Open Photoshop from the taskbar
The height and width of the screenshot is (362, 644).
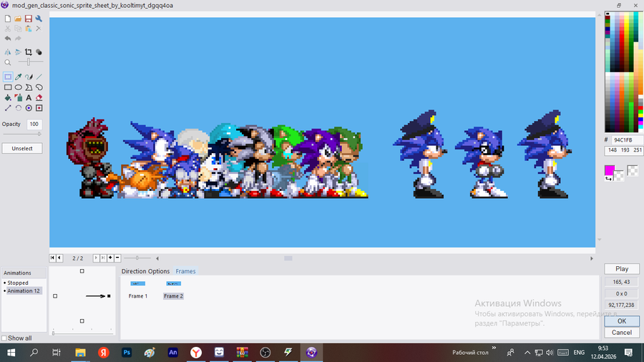coord(127,352)
